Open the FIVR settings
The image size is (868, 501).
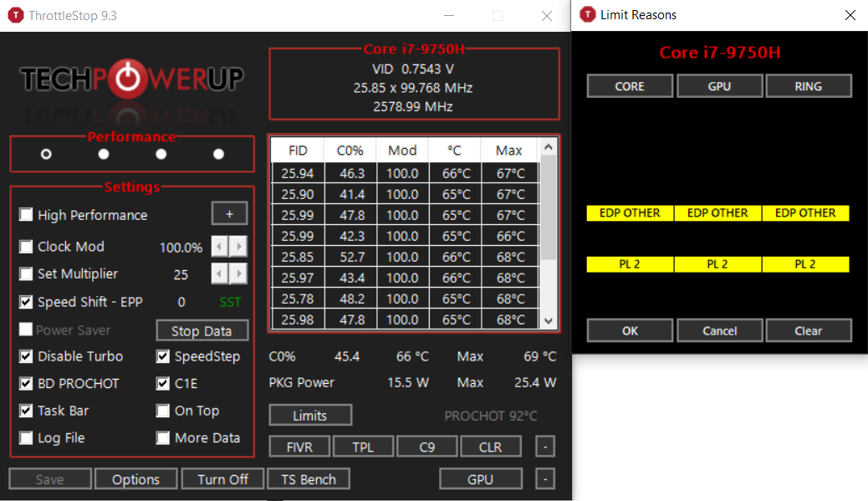click(x=299, y=447)
